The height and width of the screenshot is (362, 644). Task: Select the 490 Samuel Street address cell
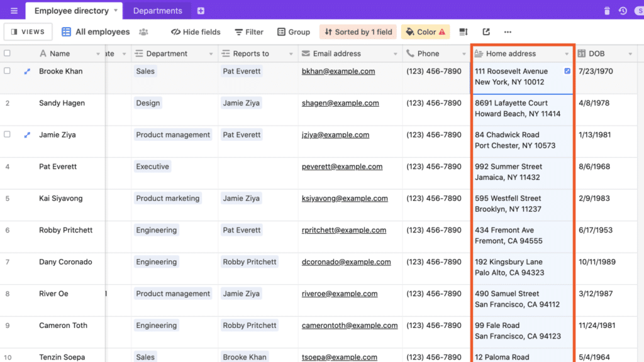click(522, 300)
